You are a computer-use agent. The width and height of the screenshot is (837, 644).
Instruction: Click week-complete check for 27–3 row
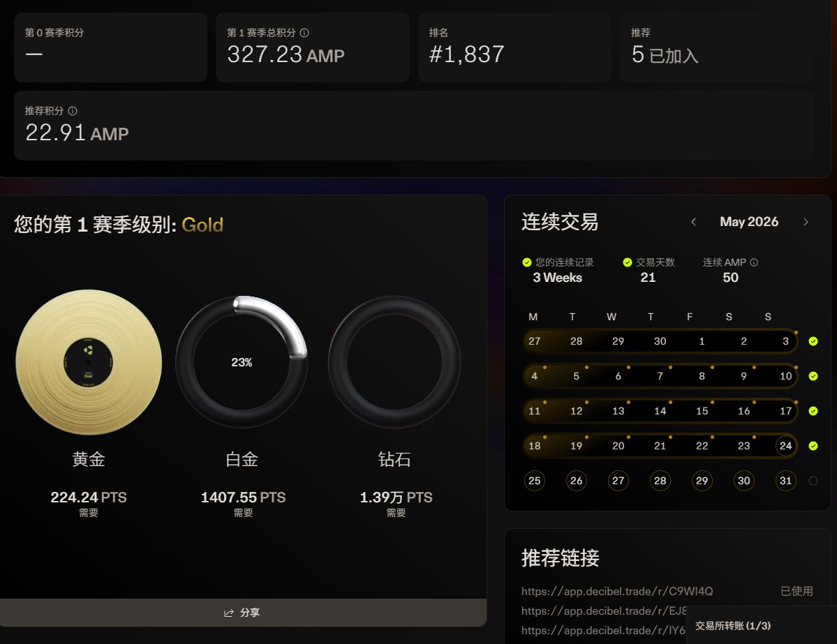click(813, 341)
